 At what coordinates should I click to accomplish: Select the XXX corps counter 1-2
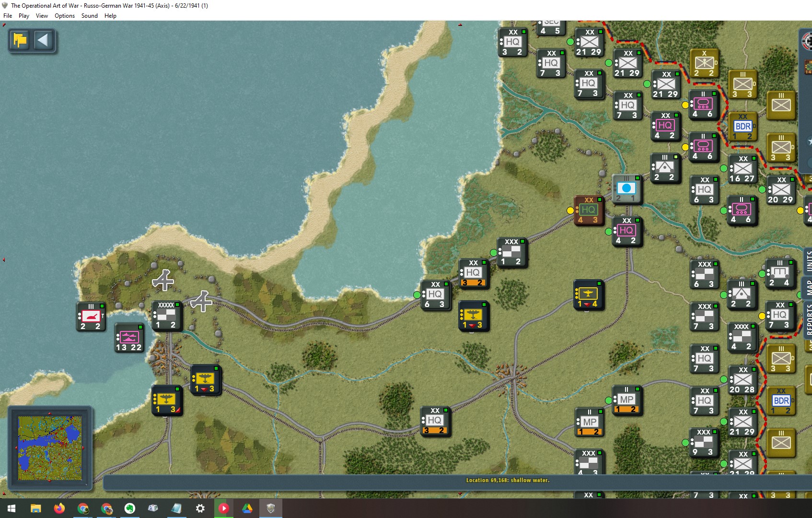(x=511, y=252)
